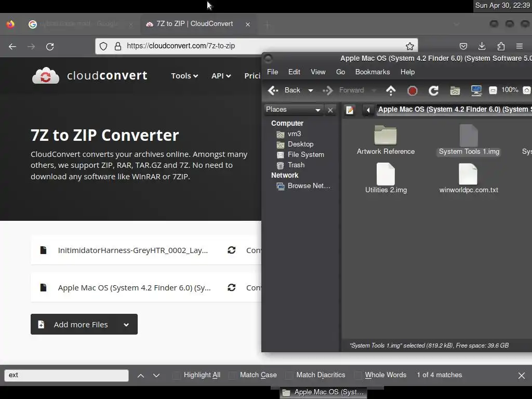Close the Places sidebar
Image resolution: width=532 pixels, height=399 pixels.
pyautogui.click(x=330, y=110)
